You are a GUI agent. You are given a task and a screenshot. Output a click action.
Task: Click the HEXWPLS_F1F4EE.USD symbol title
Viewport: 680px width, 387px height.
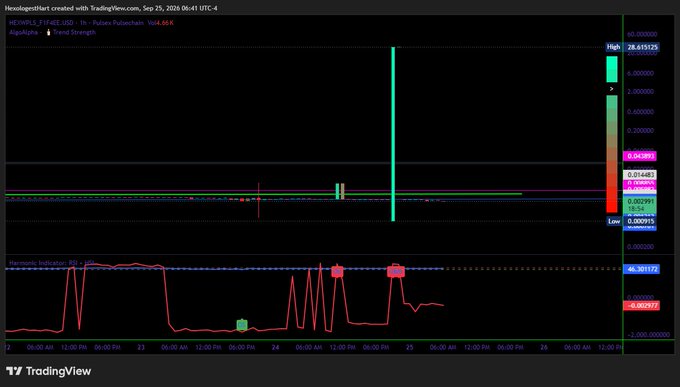(43, 23)
